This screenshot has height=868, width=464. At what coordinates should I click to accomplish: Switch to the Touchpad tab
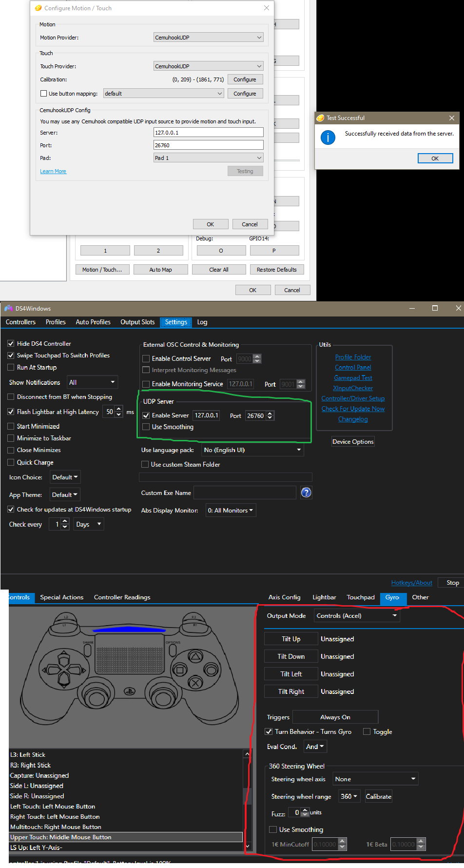[x=361, y=597]
